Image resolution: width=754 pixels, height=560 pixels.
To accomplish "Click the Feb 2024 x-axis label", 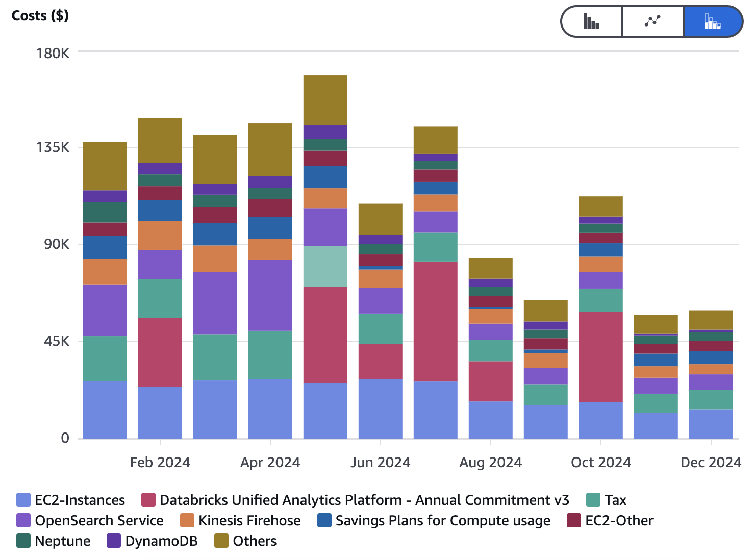I will (x=160, y=463).
